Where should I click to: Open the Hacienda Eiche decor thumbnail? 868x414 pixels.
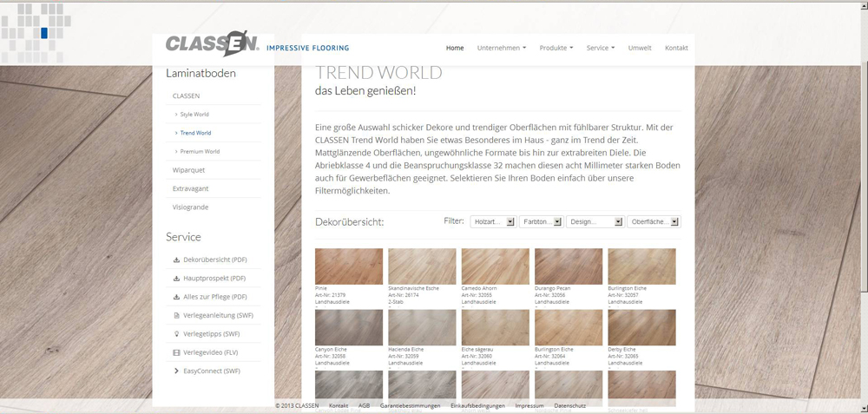click(422, 328)
